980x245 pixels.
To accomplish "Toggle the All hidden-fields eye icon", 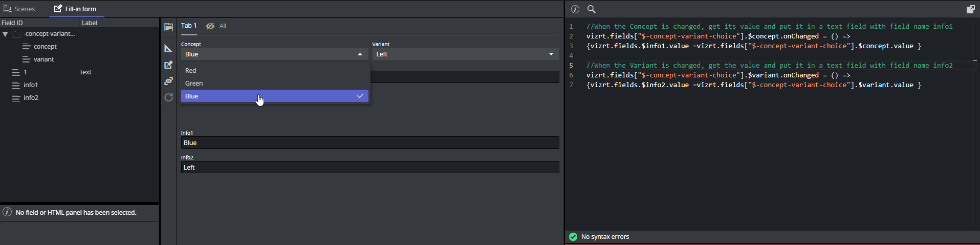I will (210, 26).
